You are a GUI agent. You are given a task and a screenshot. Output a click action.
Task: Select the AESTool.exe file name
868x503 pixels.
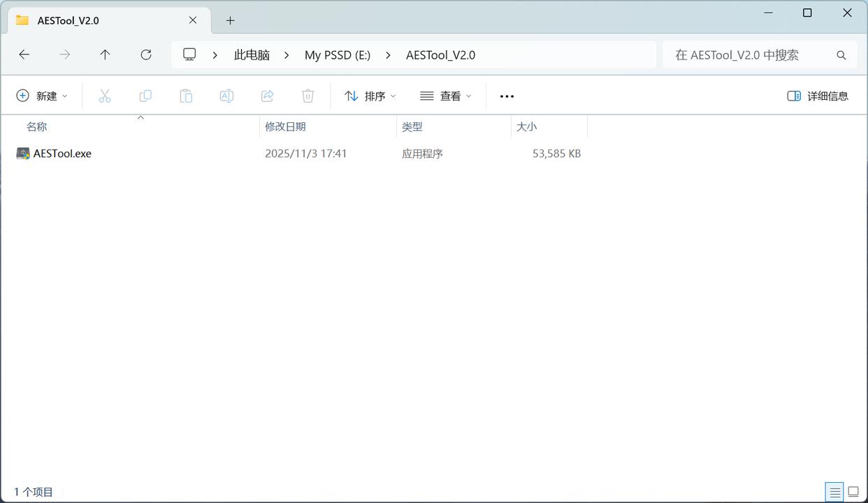[x=62, y=154]
